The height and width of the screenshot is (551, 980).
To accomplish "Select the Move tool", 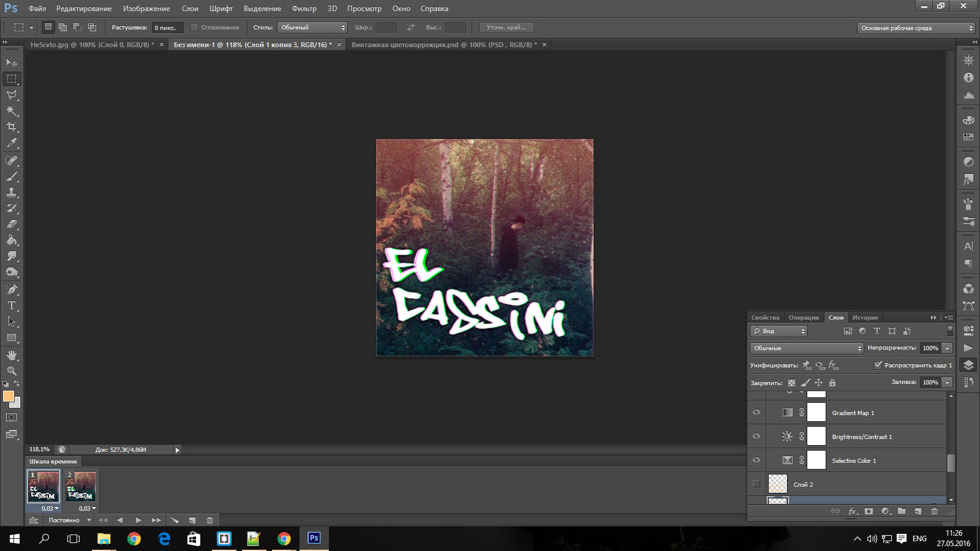I will click(x=12, y=62).
